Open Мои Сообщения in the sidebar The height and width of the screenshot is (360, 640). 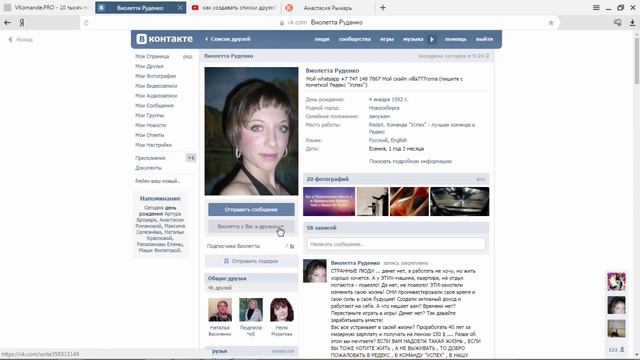point(154,105)
